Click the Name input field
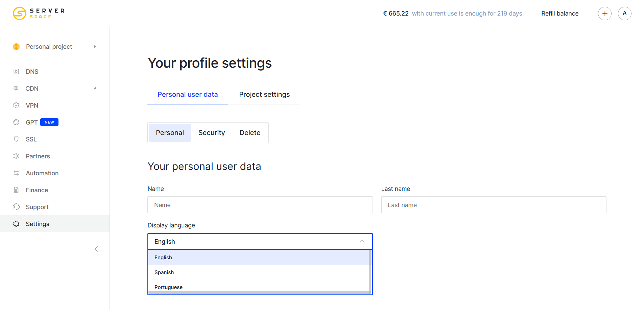The height and width of the screenshot is (310, 644). click(260, 205)
